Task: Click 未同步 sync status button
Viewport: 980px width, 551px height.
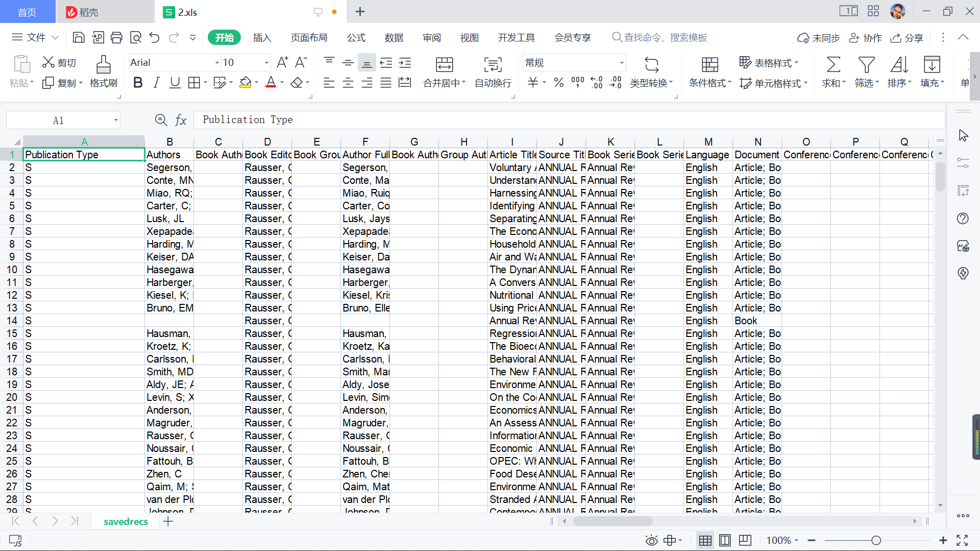Action: coord(819,38)
